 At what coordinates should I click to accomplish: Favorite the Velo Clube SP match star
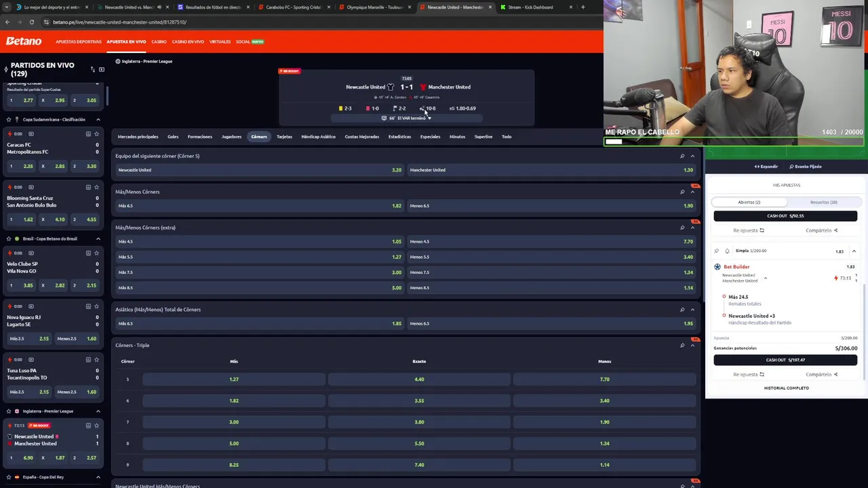point(96,253)
